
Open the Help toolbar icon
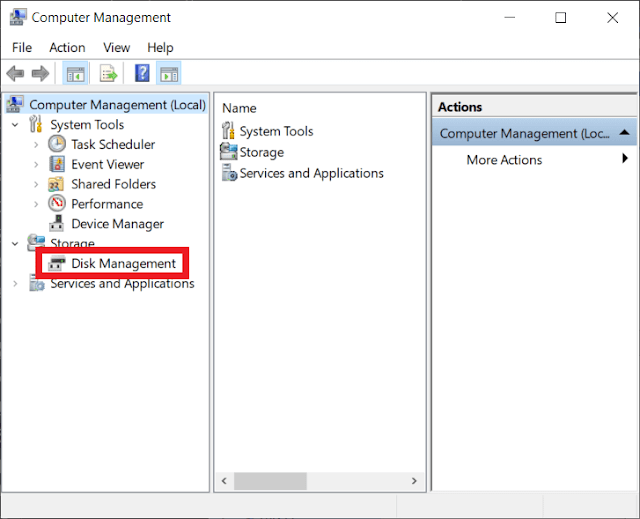[142, 73]
